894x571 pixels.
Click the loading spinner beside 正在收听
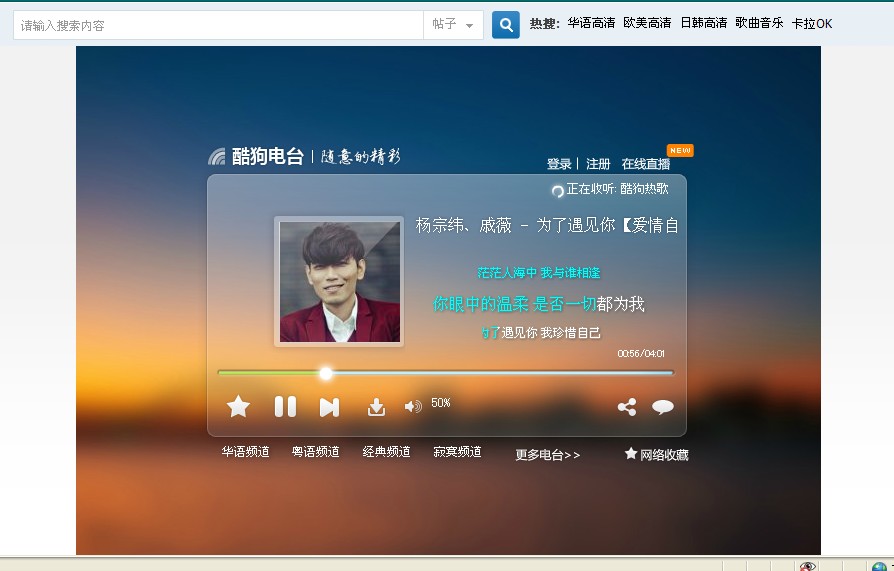[558, 191]
